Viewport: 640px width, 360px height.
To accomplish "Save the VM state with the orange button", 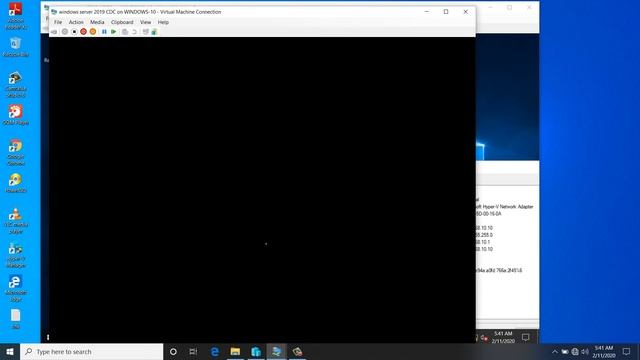I will click(x=93, y=32).
